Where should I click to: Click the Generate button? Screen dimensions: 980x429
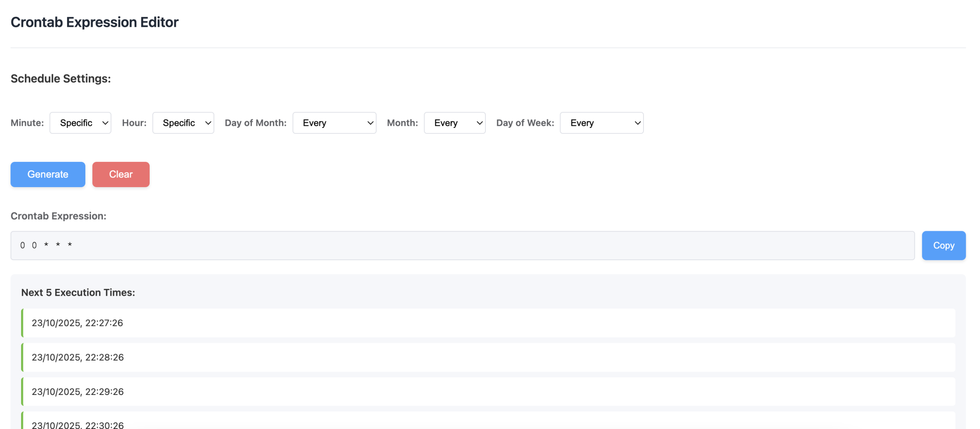coord(48,175)
